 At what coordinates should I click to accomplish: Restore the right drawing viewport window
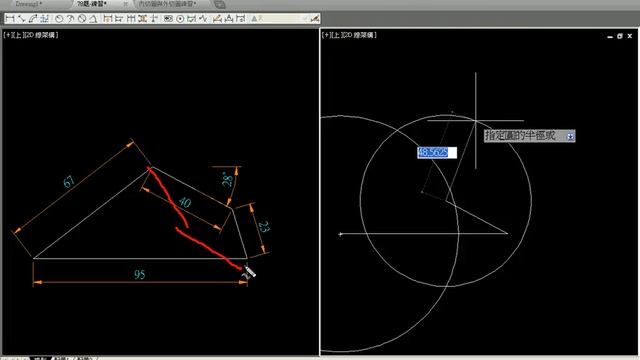[620, 36]
